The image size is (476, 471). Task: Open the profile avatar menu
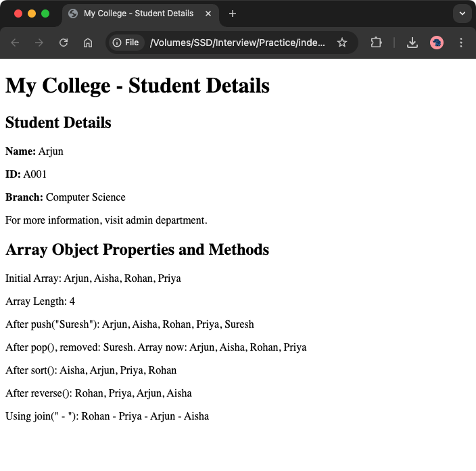(437, 43)
